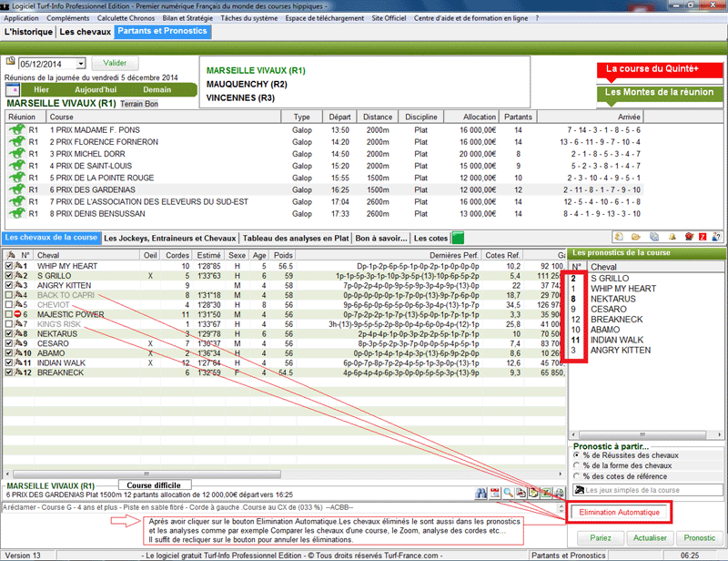Image resolution: width=728 pixels, height=561 pixels.
Task: Uncheck the NEKTARUS checkbox
Action: pos(9,333)
